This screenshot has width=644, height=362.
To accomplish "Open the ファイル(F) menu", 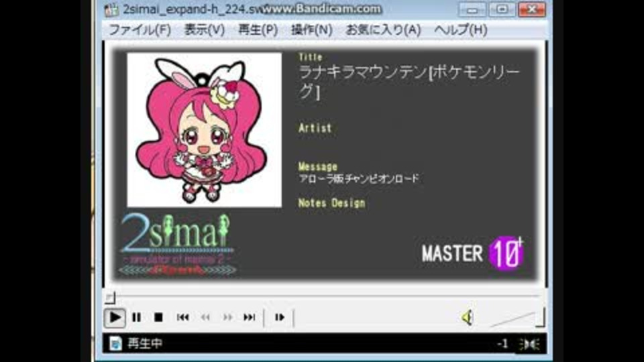I will pyautogui.click(x=140, y=29).
